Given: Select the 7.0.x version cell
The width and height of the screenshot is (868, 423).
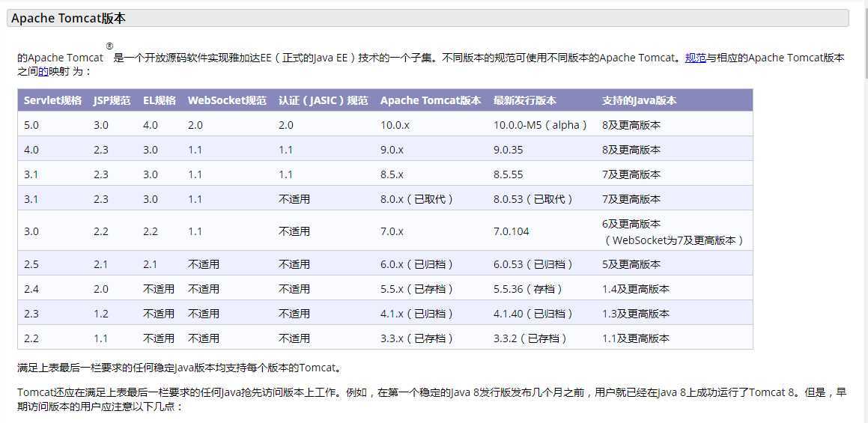Looking at the screenshot, I should 392,231.
